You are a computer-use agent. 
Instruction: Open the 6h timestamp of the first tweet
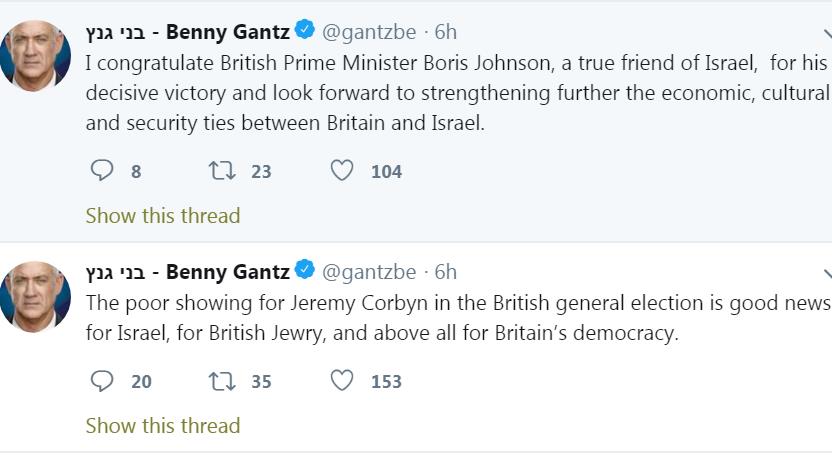click(x=445, y=31)
